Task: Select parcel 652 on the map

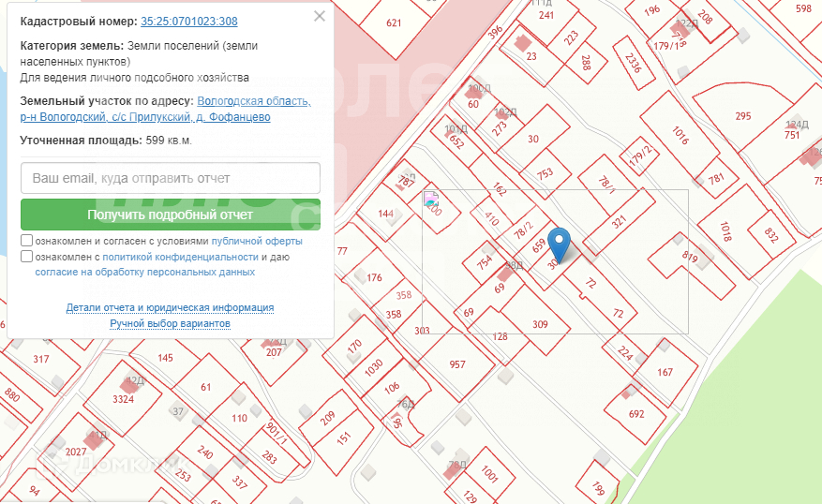Action: pyautogui.click(x=456, y=142)
